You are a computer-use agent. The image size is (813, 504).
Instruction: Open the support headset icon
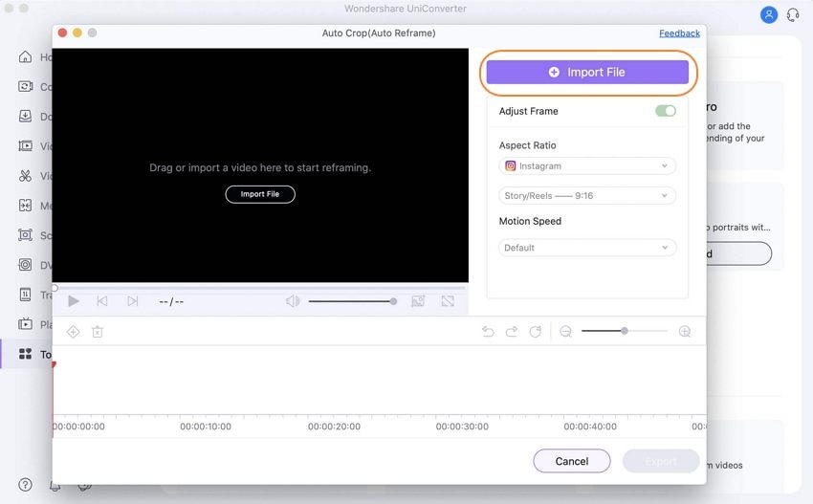click(793, 14)
